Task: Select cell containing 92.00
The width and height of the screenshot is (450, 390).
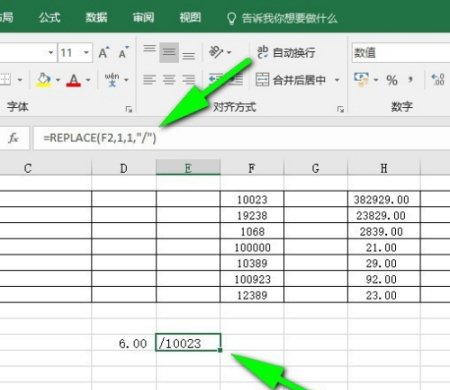Action: click(x=384, y=279)
